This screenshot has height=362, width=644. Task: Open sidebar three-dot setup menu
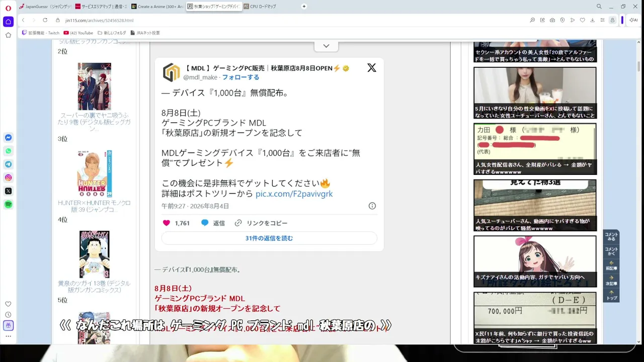[x=8, y=336]
